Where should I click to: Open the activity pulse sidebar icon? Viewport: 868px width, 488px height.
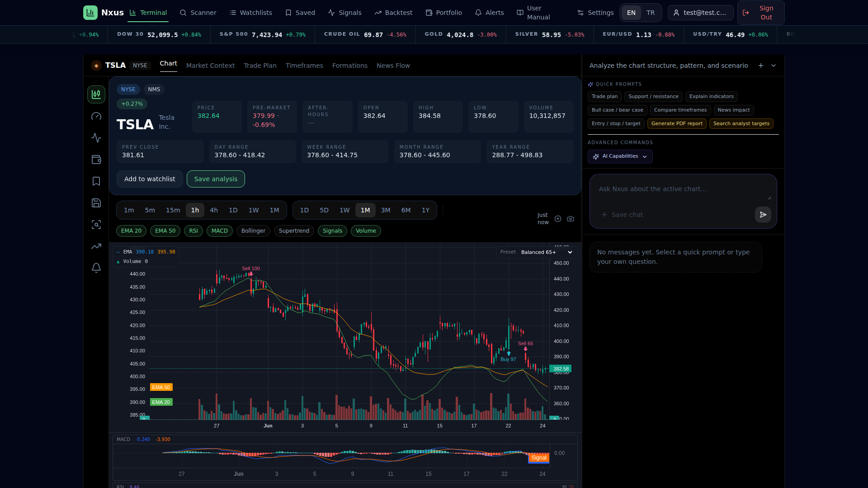pyautogui.click(x=96, y=138)
